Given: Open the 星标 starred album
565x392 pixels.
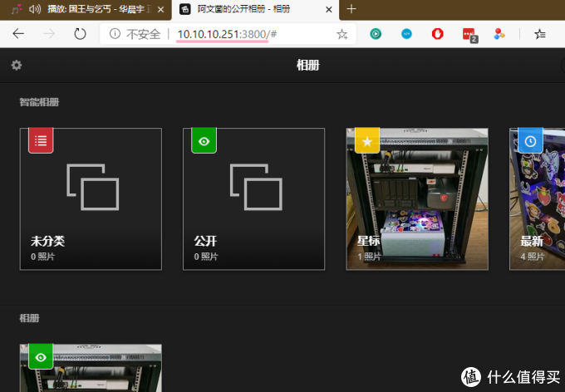Looking at the screenshot, I should 417,198.
